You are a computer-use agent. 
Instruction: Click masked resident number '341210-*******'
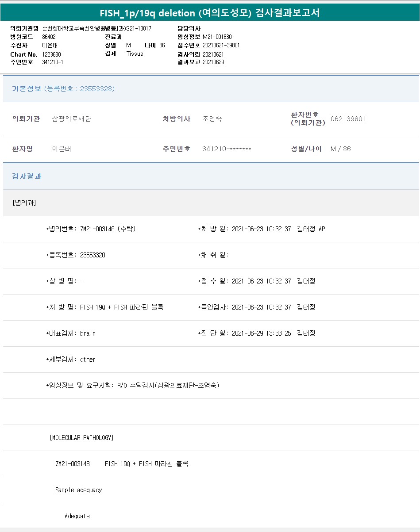pyautogui.click(x=227, y=149)
